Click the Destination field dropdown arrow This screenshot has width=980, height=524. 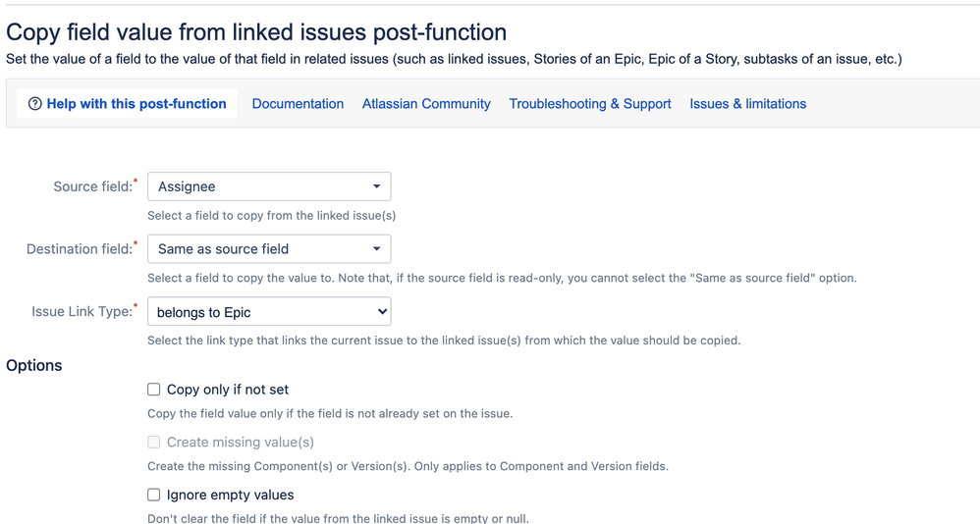pos(376,249)
